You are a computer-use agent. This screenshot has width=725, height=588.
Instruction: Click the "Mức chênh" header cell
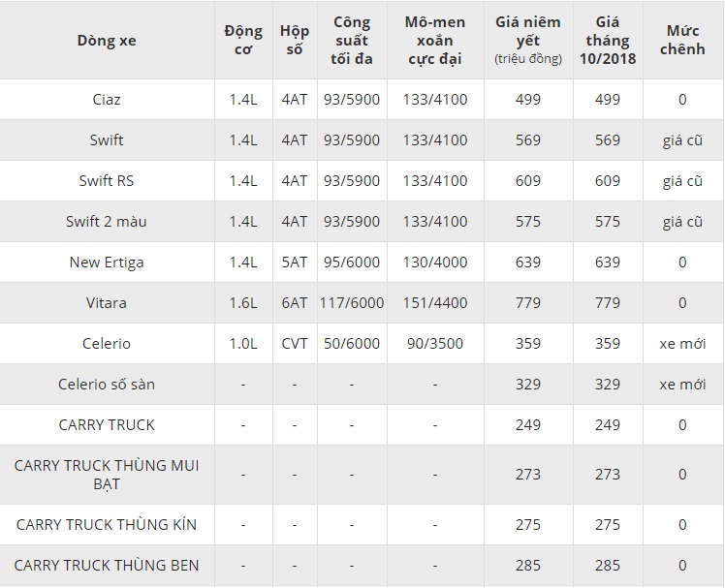click(682, 41)
